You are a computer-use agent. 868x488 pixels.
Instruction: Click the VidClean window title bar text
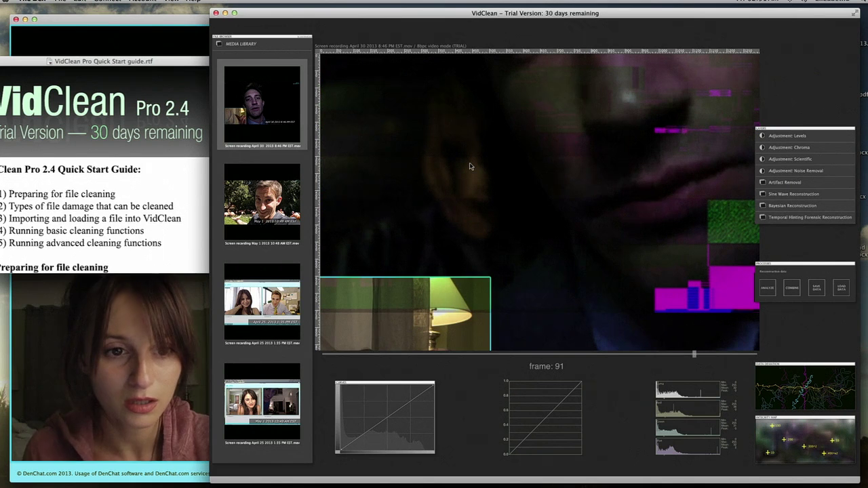point(535,13)
